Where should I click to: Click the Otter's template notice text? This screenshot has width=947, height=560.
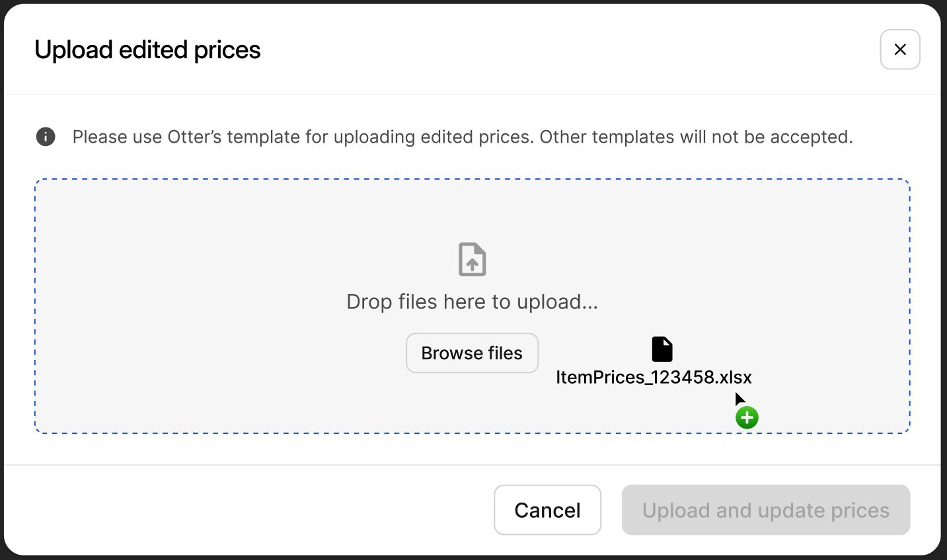pyautogui.click(x=301, y=137)
